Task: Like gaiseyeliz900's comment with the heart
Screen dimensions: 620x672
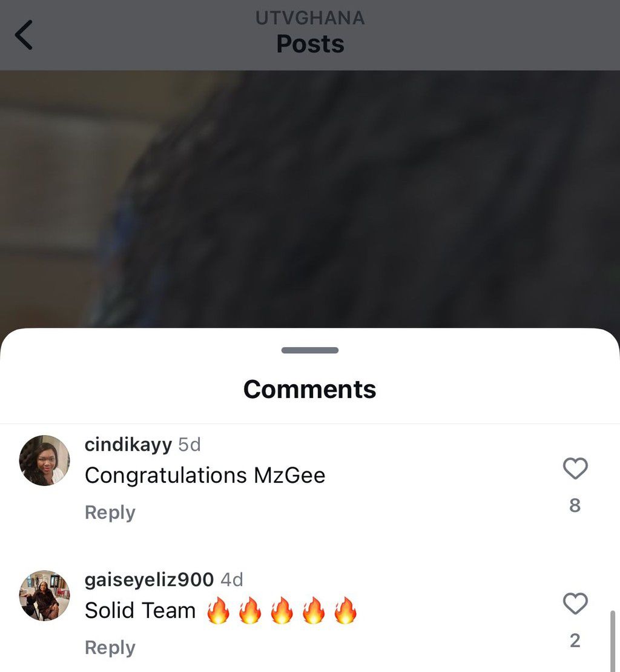Action: [575, 604]
